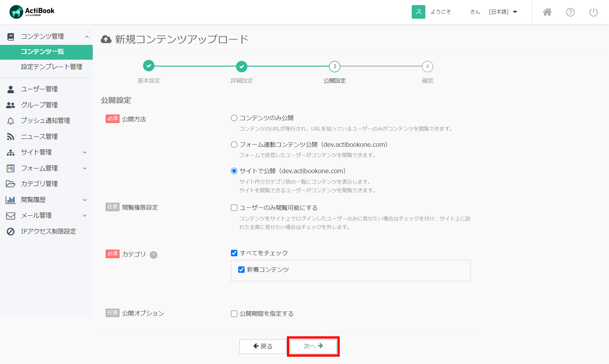Open 設定テンプレート管理 menu item

click(x=52, y=67)
